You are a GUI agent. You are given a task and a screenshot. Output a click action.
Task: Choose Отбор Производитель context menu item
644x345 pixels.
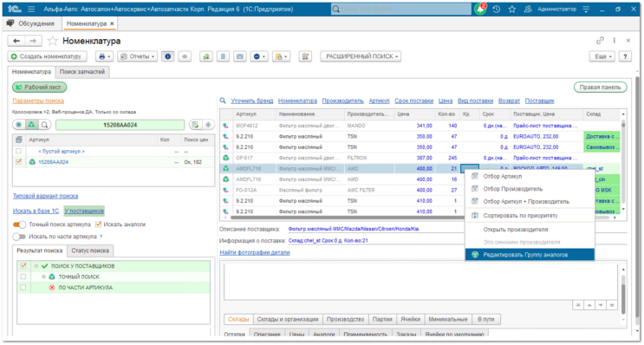coord(530,189)
